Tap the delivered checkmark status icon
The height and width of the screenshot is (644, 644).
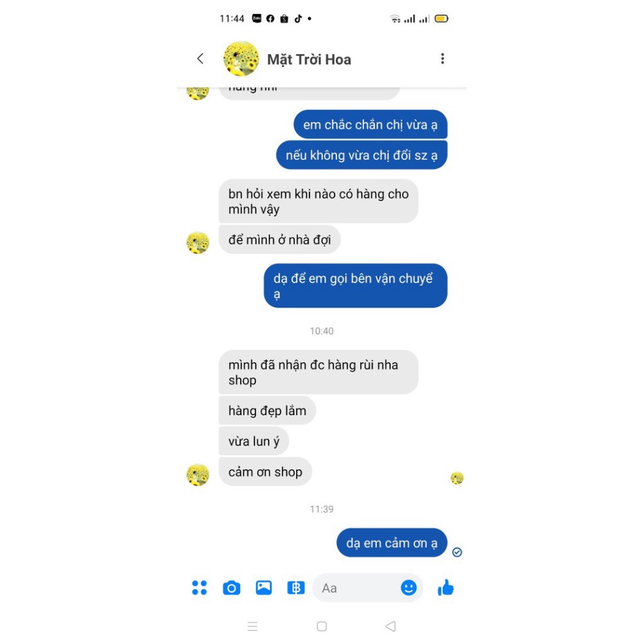[x=457, y=552]
